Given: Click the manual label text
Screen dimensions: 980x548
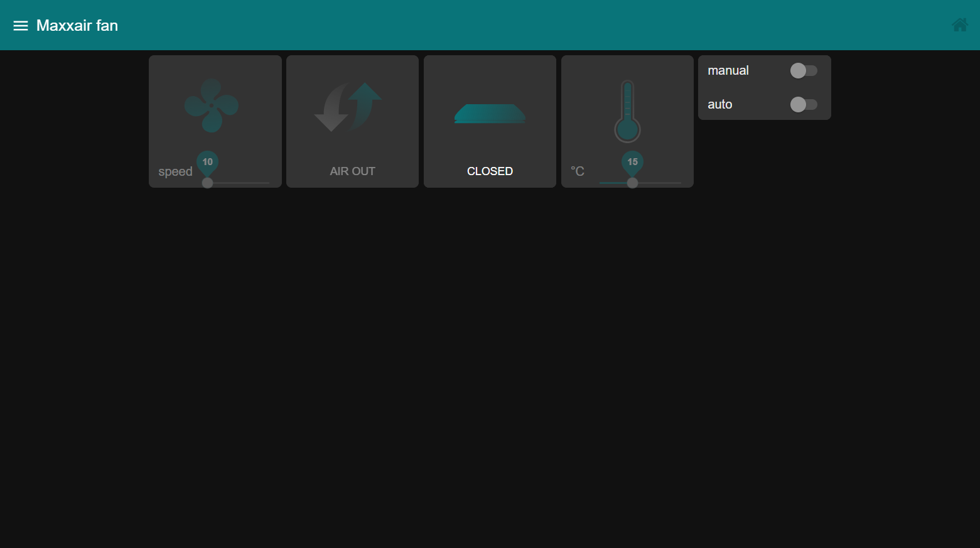Looking at the screenshot, I should [x=728, y=70].
